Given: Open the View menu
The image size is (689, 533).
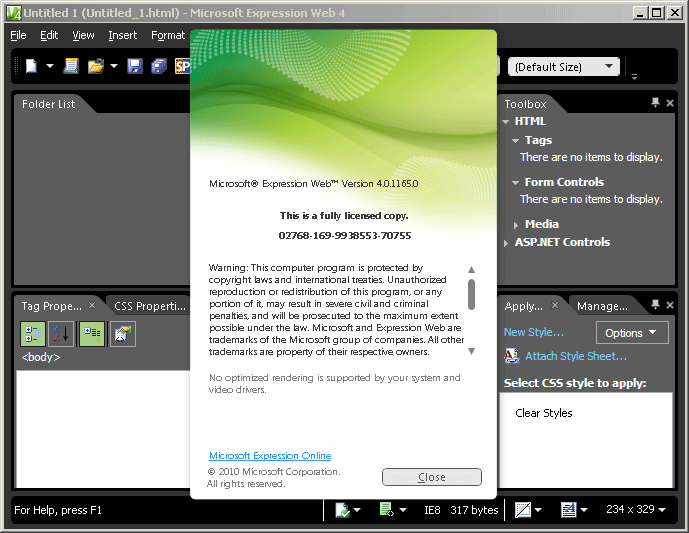Looking at the screenshot, I should click(83, 35).
